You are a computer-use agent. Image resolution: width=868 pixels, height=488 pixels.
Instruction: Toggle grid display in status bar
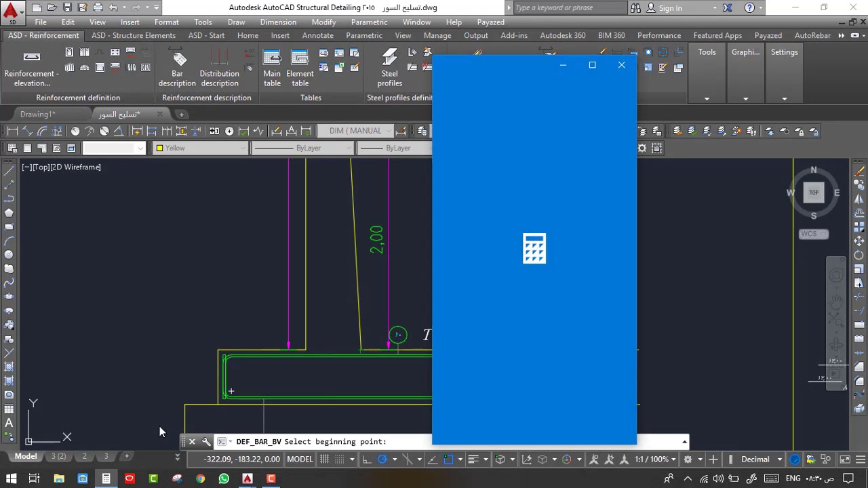click(324, 460)
